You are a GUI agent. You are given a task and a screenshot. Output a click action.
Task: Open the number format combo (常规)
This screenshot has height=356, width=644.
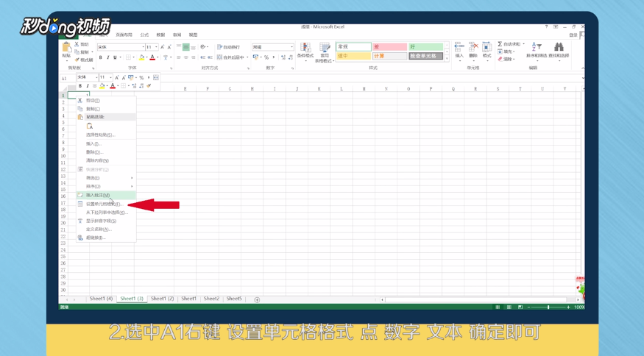[273, 47]
